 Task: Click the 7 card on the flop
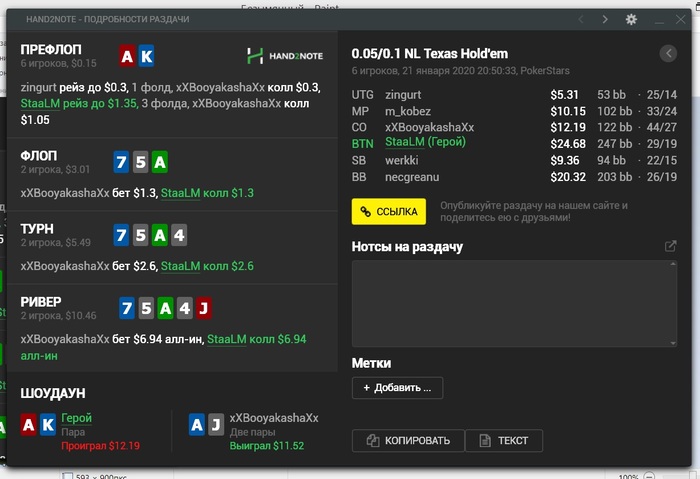(x=121, y=162)
